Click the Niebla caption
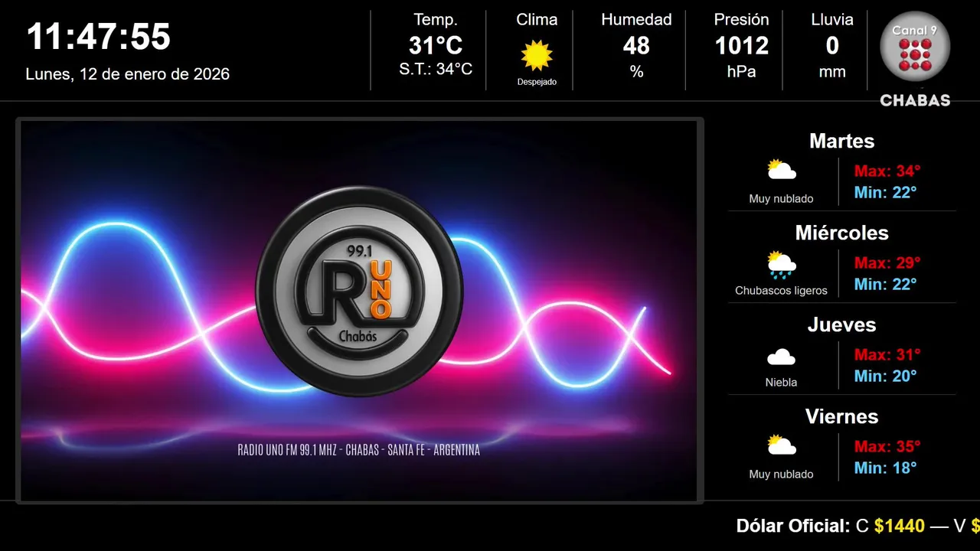The image size is (980, 551). click(x=781, y=383)
